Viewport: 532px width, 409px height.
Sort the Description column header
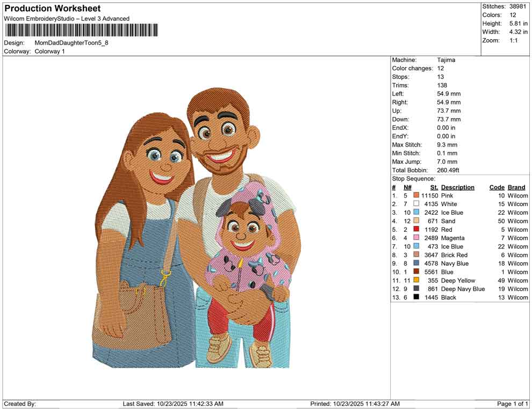point(457,187)
